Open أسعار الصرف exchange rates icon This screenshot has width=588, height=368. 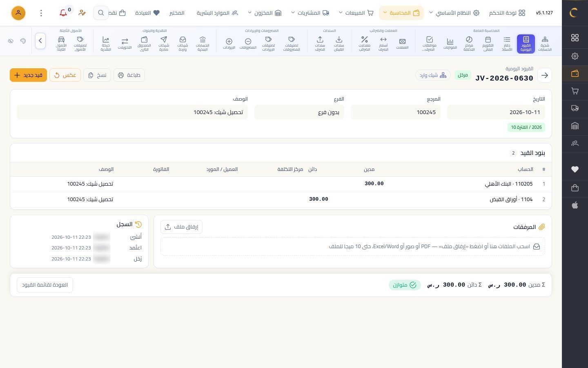(383, 44)
